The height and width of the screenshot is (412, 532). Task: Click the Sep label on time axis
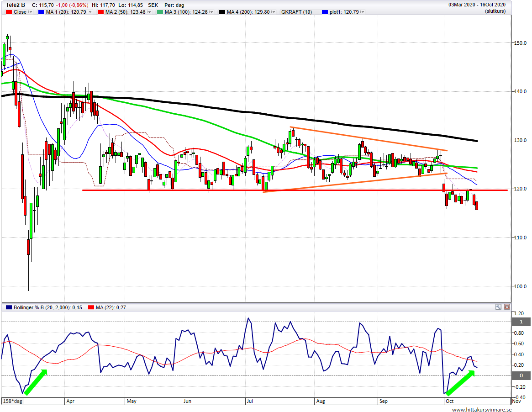coord(384,401)
